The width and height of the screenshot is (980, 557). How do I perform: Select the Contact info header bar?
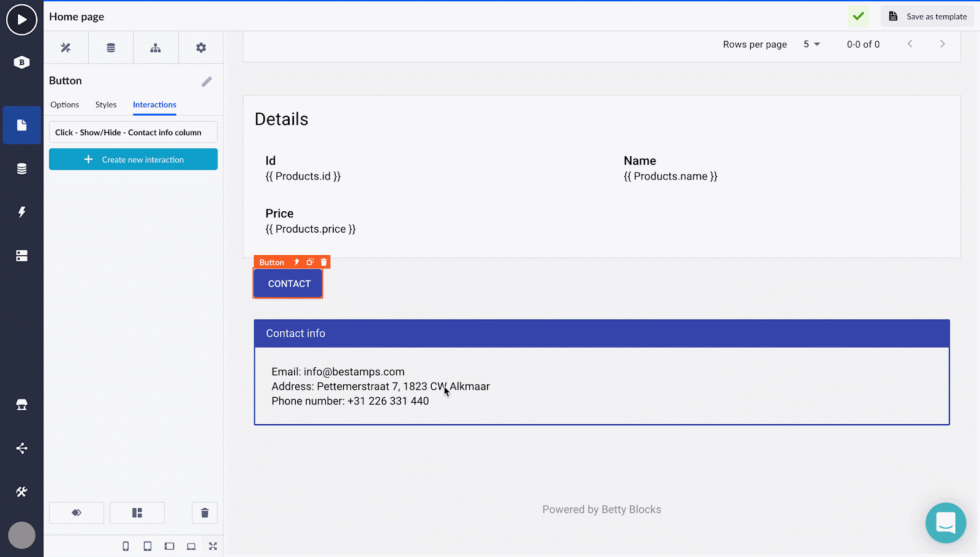[x=601, y=334]
